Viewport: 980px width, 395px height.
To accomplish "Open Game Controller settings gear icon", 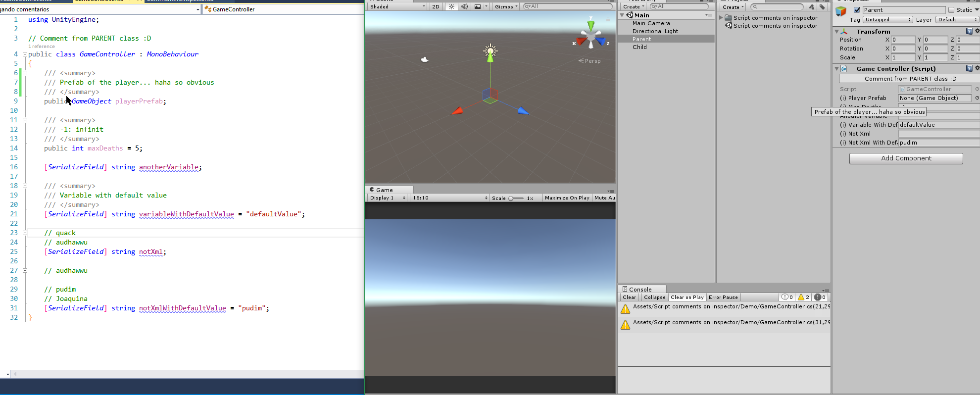I will [977, 68].
